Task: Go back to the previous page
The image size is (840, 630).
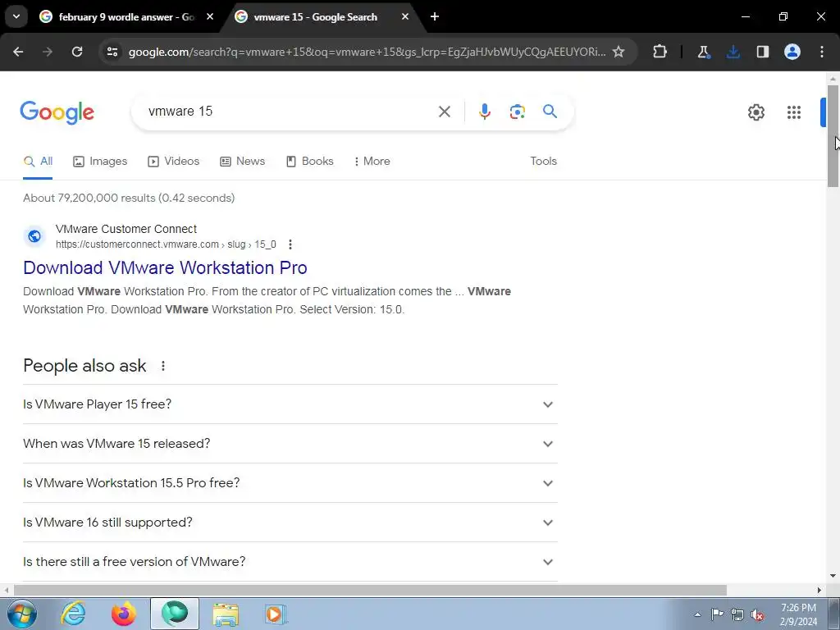Action: 18,52
